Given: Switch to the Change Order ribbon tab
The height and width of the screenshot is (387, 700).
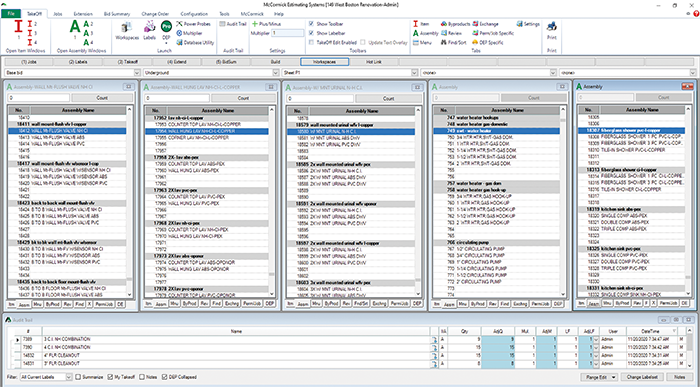Looking at the screenshot, I should (155, 14).
